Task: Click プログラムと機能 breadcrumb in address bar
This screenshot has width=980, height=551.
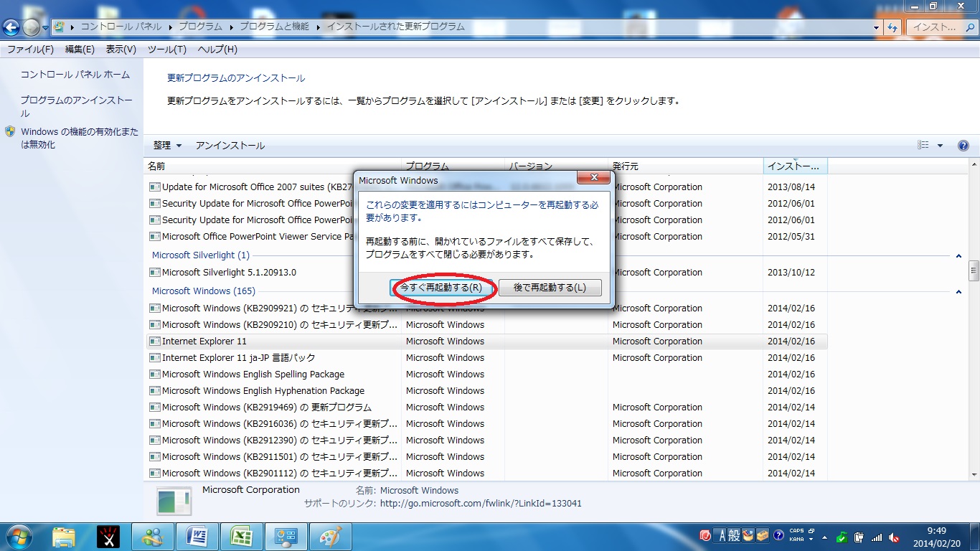Action: tap(274, 27)
